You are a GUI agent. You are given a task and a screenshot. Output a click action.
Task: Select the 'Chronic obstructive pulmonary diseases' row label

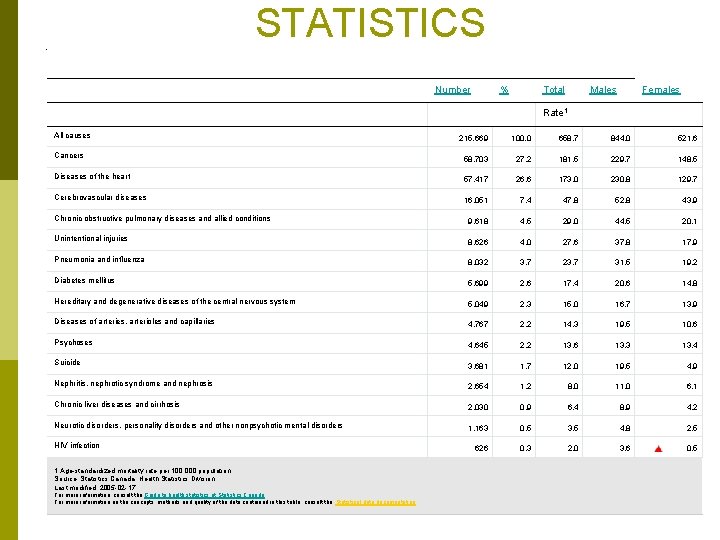click(162, 219)
